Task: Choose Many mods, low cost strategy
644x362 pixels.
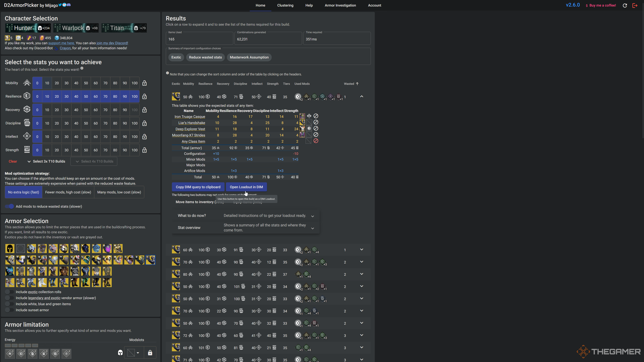Action: pyautogui.click(x=119, y=192)
